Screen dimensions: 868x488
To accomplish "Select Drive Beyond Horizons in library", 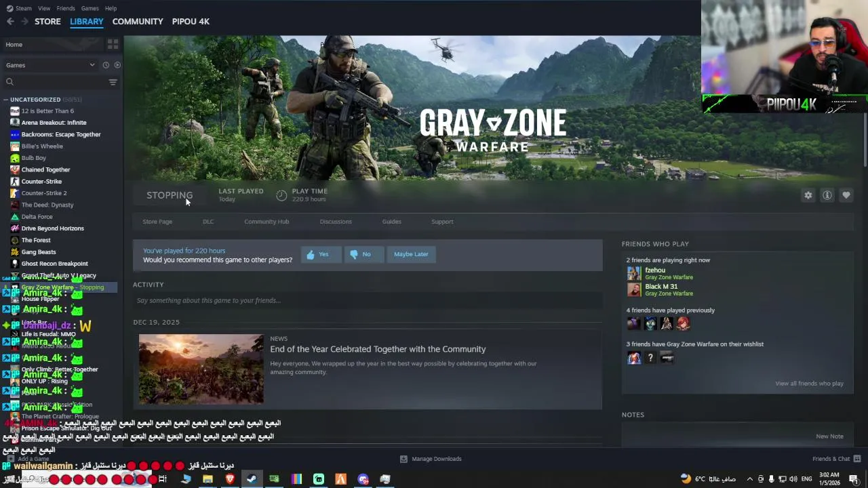I will pos(52,228).
